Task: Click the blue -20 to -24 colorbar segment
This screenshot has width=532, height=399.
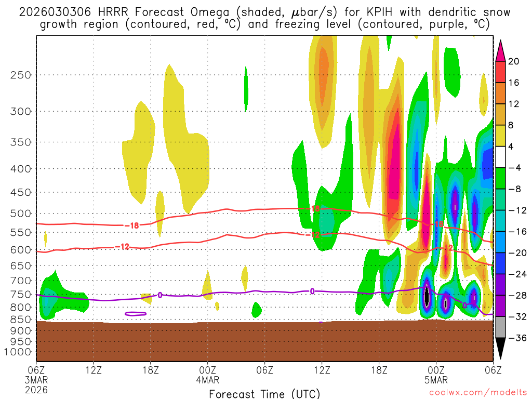Action: [x=500, y=263]
